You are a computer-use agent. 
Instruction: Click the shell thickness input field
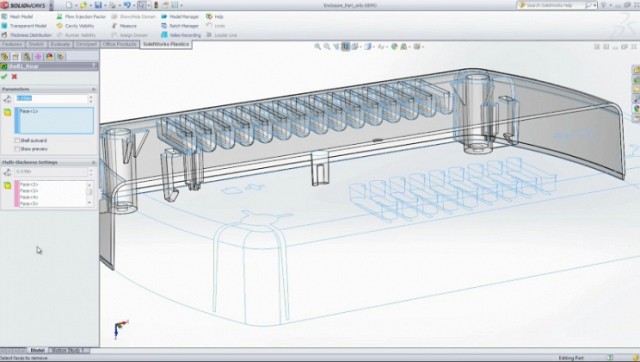tap(52, 98)
